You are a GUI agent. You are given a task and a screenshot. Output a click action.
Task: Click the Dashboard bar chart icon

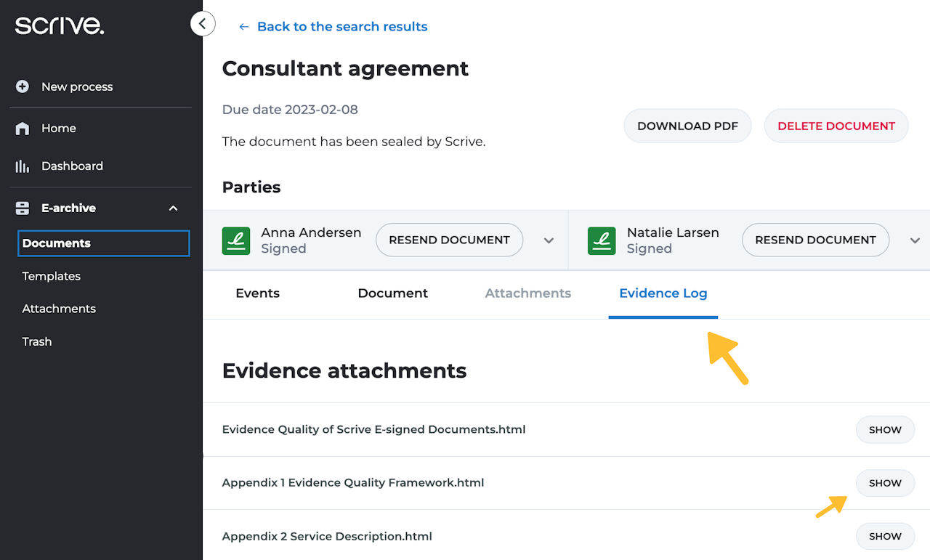pos(23,166)
